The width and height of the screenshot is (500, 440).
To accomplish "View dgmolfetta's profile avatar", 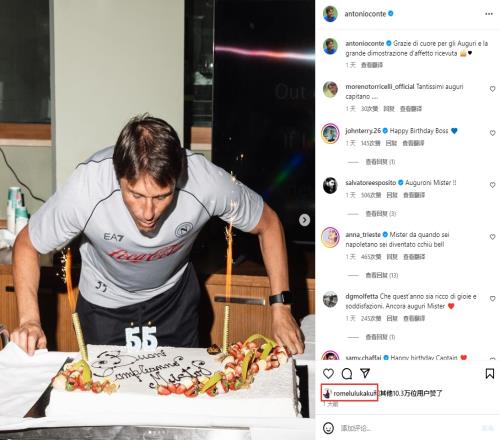I will [x=330, y=299].
